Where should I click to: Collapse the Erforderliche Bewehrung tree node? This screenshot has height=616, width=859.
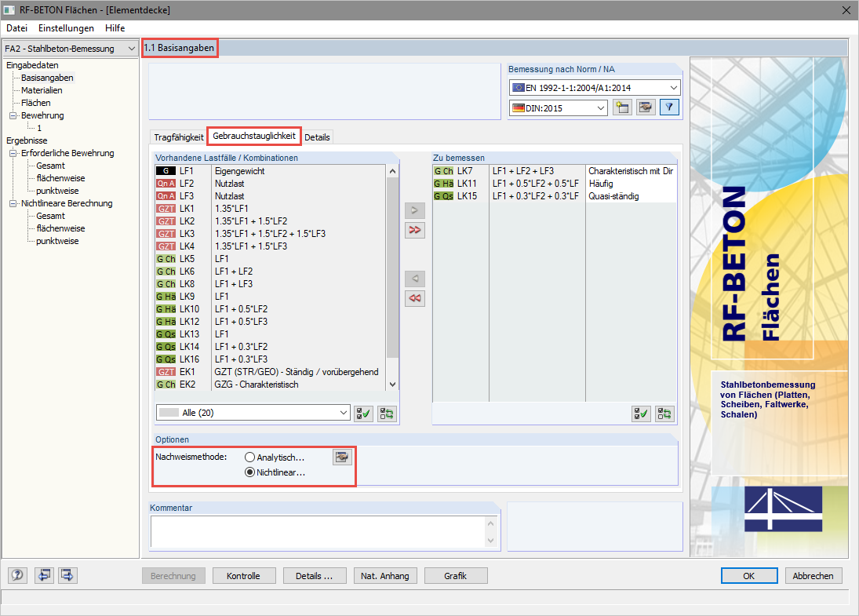[x=13, y=154]
